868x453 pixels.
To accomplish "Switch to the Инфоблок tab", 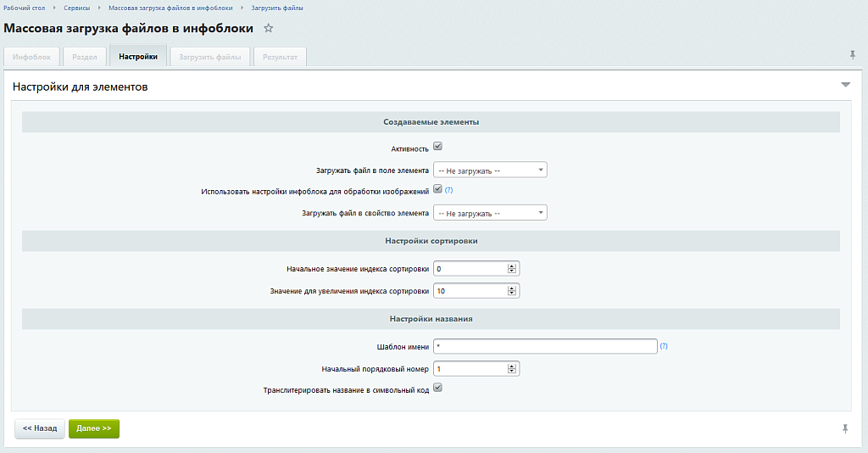I will [x=31, y=57].
